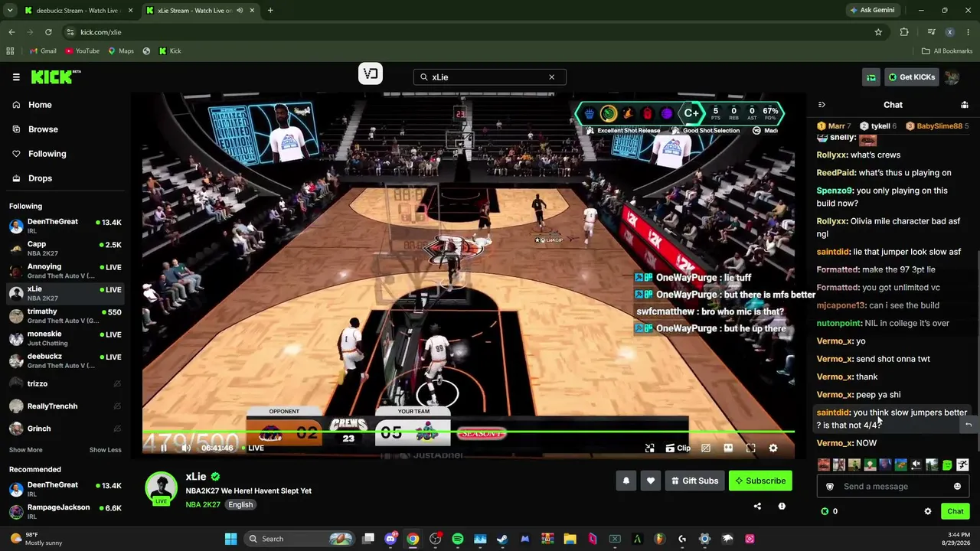980x551 pixels.
Task: Click the Get KICKs button
Action: click(x=912, y=77)
